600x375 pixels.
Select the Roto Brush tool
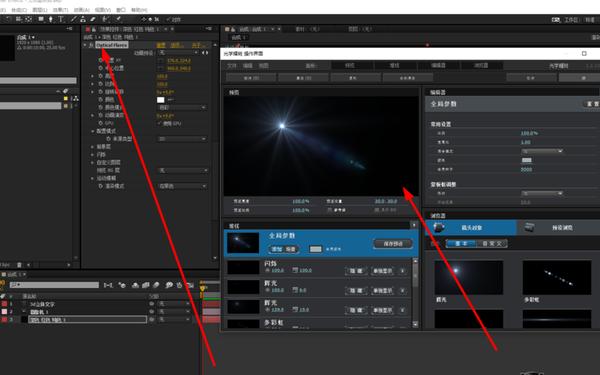106,19
